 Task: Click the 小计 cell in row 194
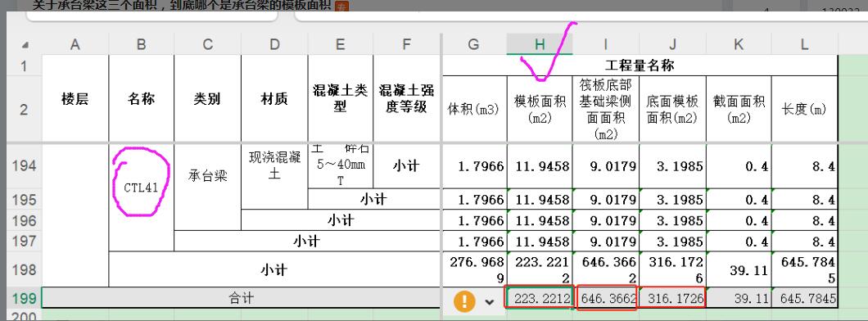pyautogui.click(x=407, y=165)
